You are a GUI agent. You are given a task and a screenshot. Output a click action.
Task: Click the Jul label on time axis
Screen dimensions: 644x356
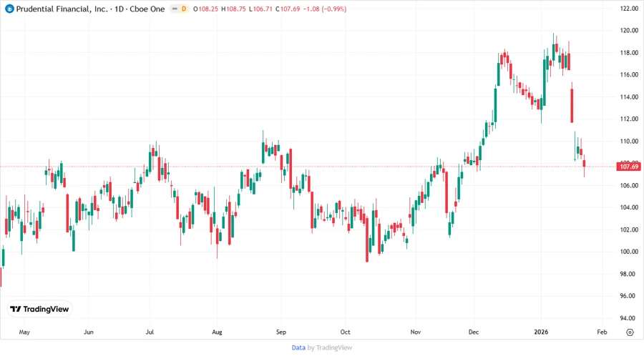click(150, 332)
